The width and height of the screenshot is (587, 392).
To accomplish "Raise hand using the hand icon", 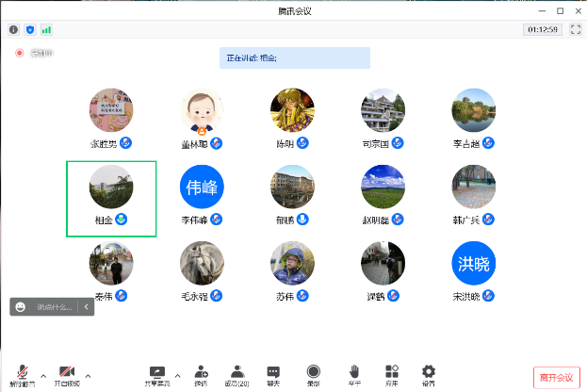I will pyautogui.click(x=354, y=372).
